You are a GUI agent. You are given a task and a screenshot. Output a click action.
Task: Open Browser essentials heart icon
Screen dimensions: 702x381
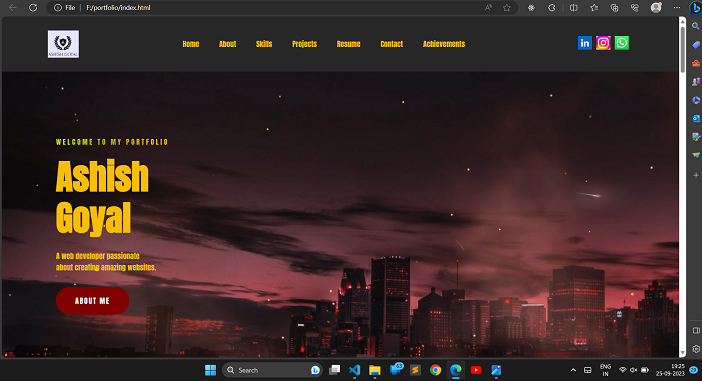[x=634, y=8]
